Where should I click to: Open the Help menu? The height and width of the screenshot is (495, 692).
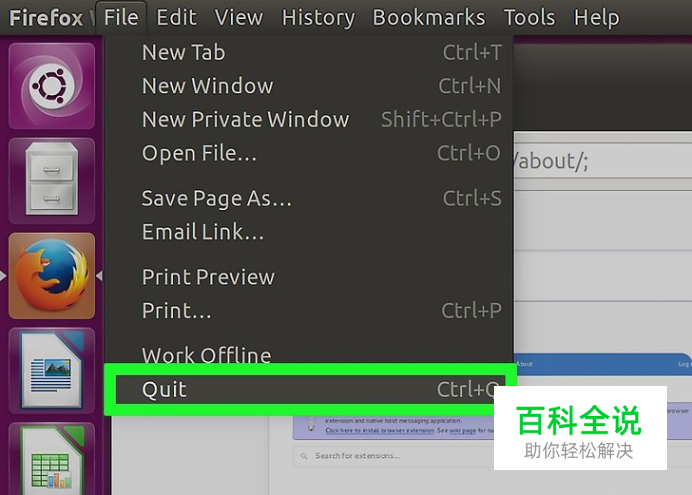[x=596, y=18]
